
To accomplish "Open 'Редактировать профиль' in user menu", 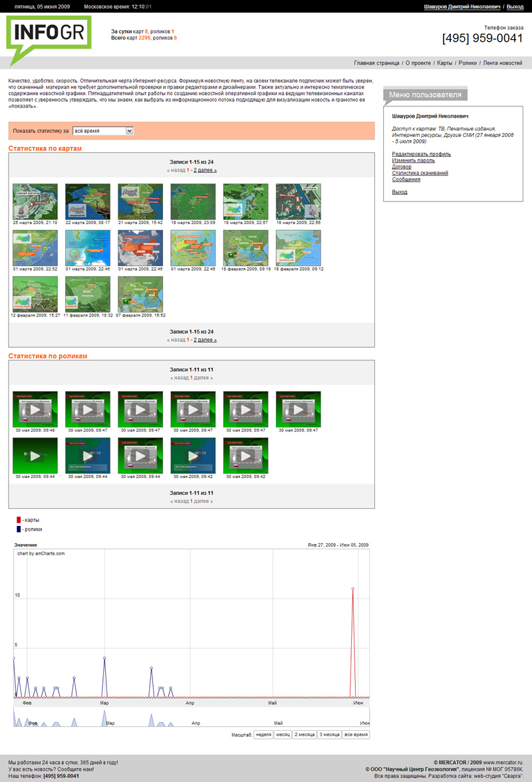I will coord(421,154).
